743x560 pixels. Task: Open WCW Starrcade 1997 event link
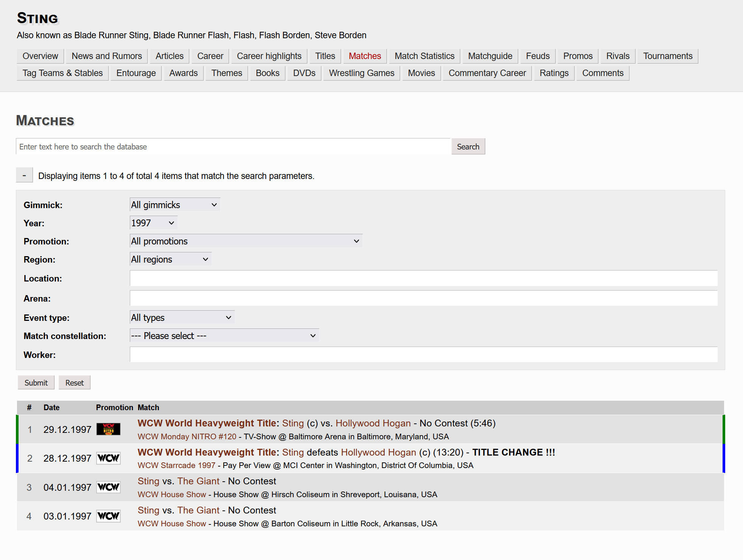176,465
